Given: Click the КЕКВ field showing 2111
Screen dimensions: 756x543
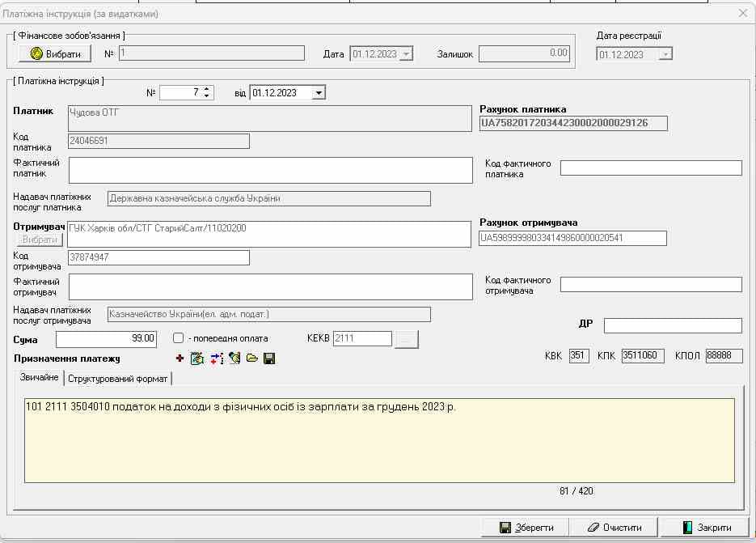Looking at the screenshot, I should pos(362,338).
